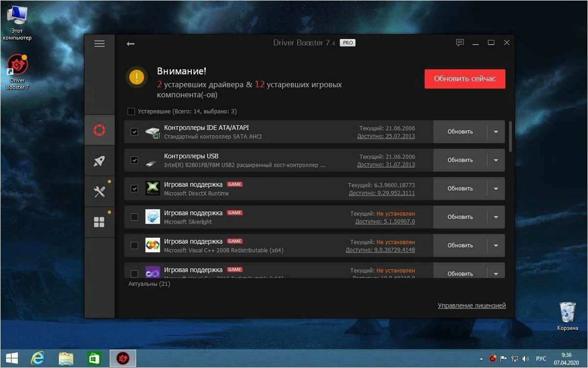Click 'Обновить' for Visual C++ 2008 Redistributable
The image size is (588, 368).
[460, 245]
